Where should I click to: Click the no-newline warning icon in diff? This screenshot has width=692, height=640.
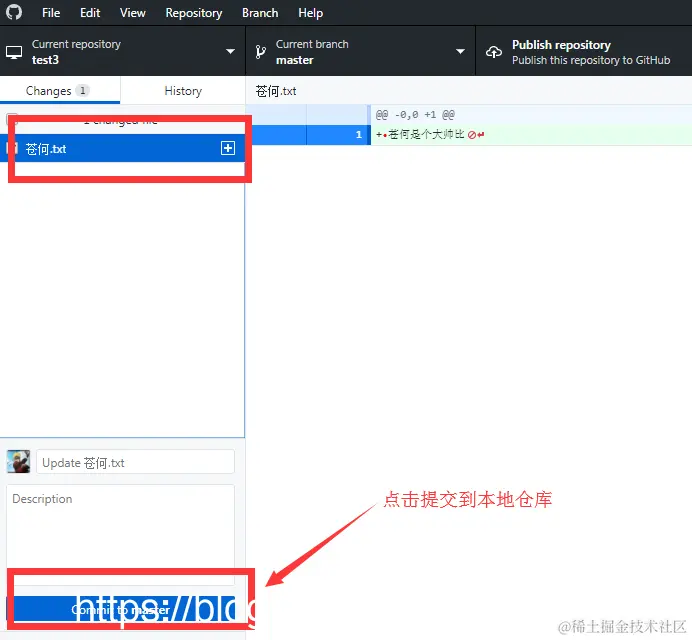(x=472, y=135)
